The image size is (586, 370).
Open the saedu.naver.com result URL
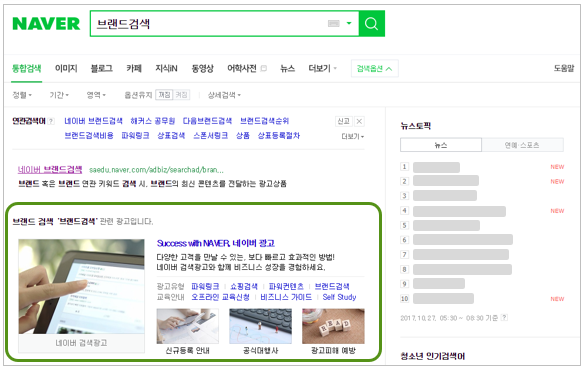(x=156, y=170)
